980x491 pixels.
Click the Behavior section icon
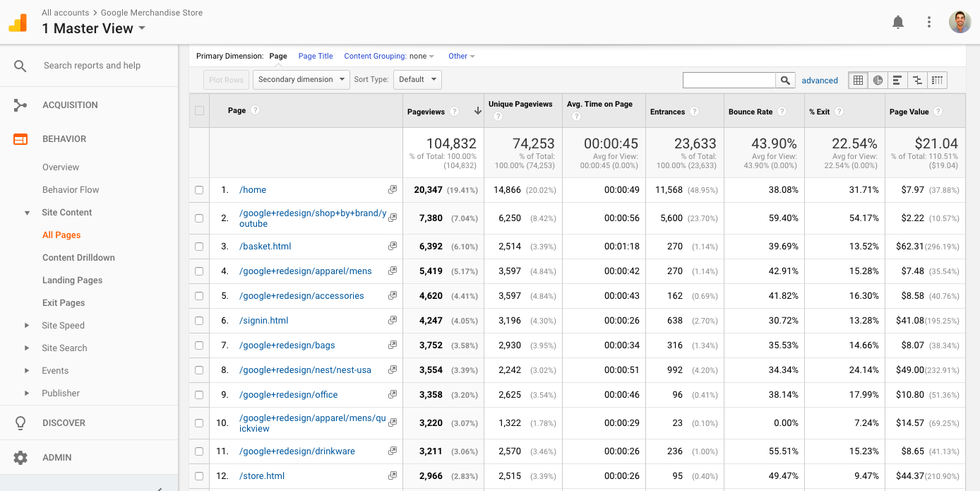point(20,139)
